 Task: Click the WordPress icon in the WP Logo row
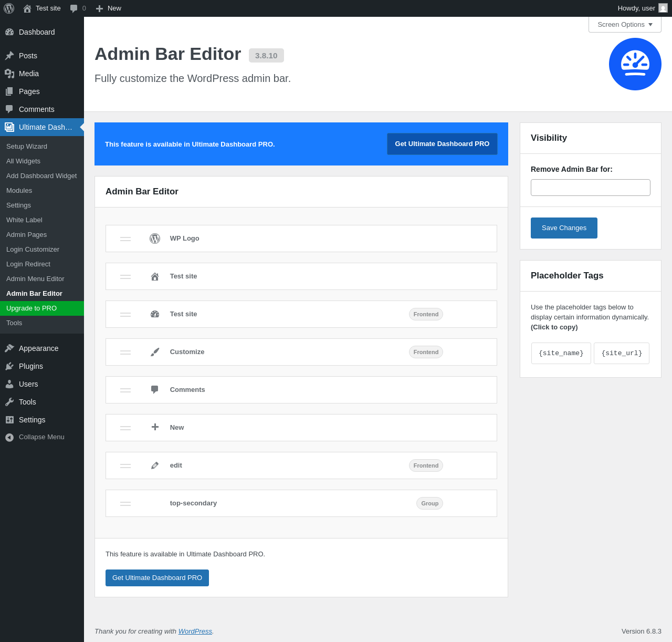pyautogui.click(x=155, y=239)
